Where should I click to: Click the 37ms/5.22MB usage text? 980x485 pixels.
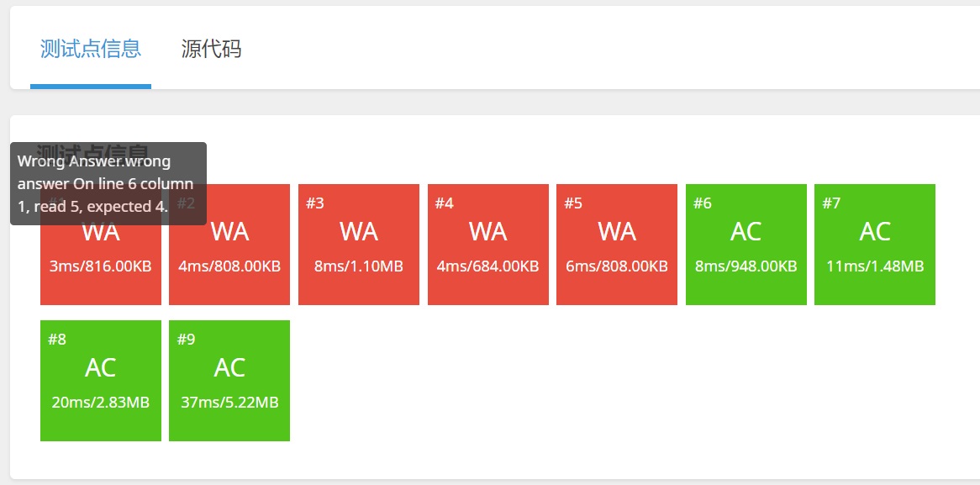(229, 403)
